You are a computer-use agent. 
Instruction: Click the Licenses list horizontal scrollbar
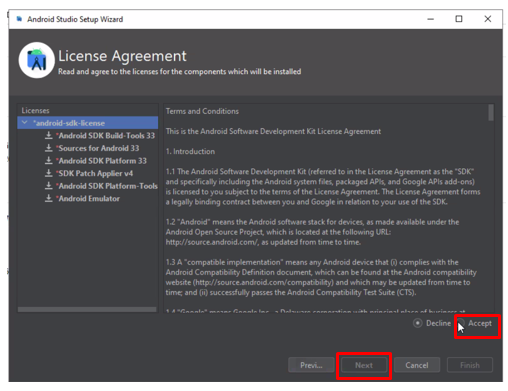[87, 310]
